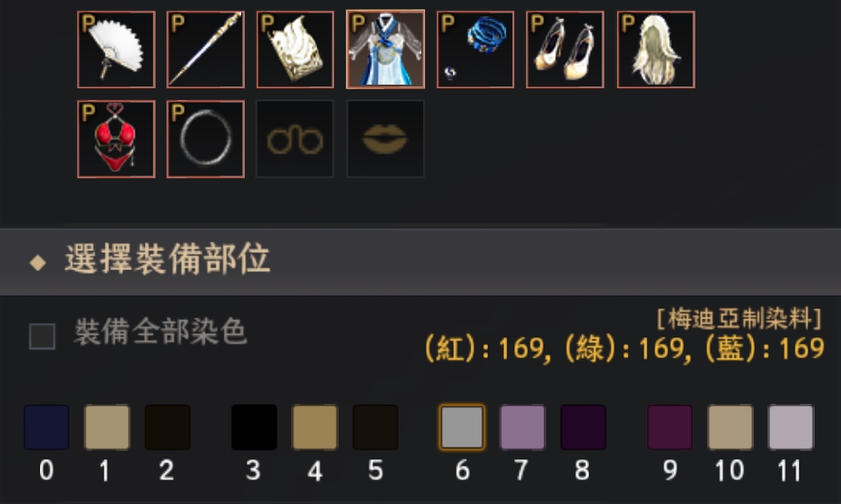841x504 pixels.
Task: Select the silver ring accessory slot
Action: tap(206, 139)
